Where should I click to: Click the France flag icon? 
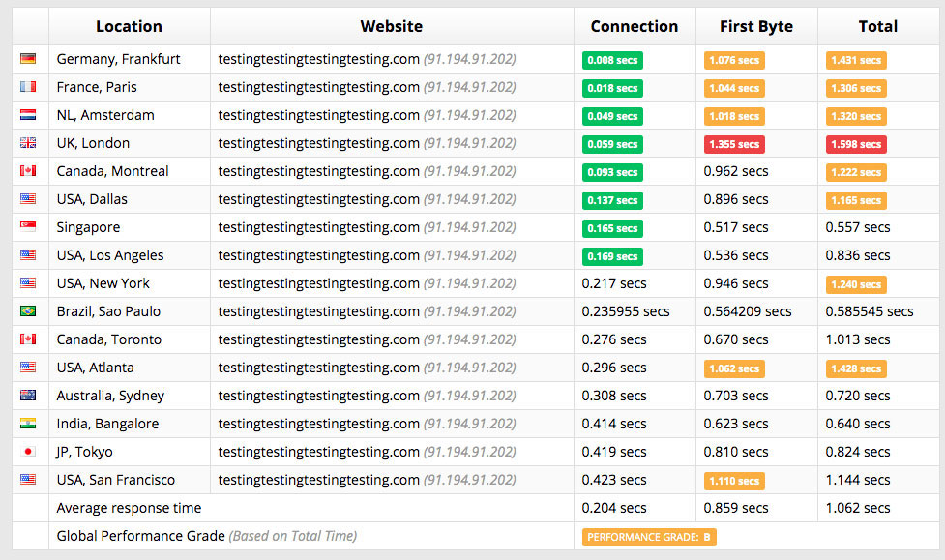[28, 87]
